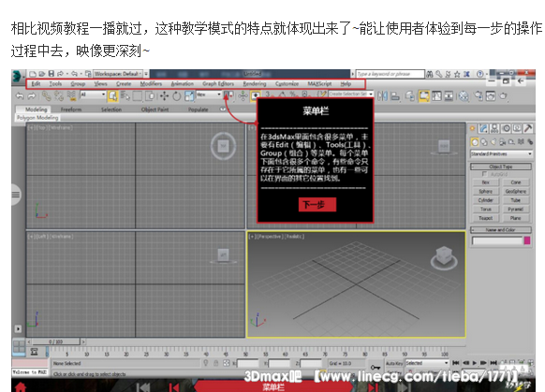The height and width of the screenshot is (392, 545).
Task: Click the Bind to Space Warp icon
Action: point(71,95)
